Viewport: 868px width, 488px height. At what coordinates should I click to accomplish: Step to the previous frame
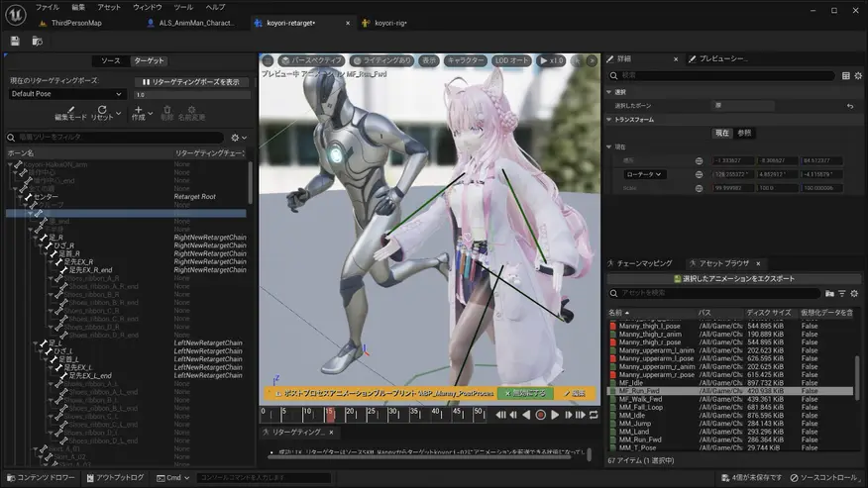[513, 415]
